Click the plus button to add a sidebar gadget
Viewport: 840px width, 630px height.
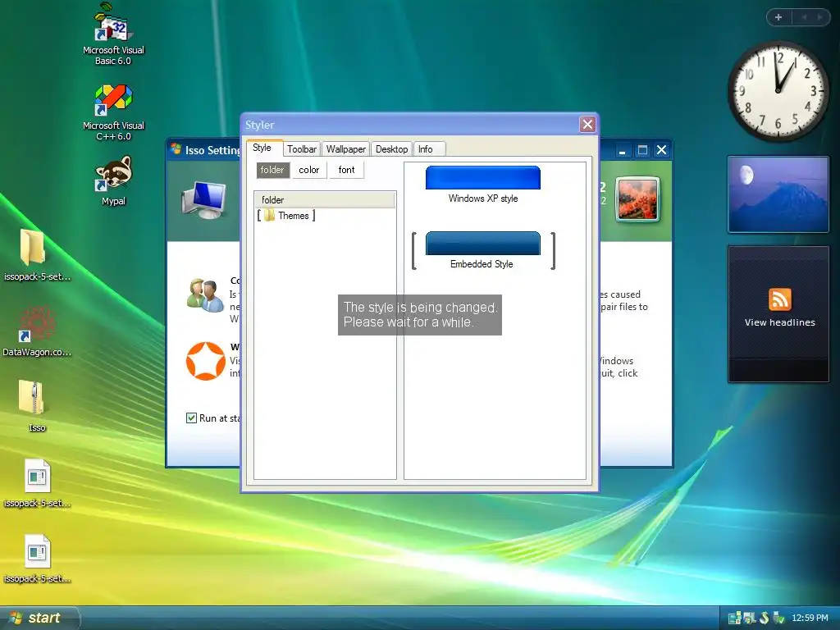pyautogui.click(x=778, y=17)
